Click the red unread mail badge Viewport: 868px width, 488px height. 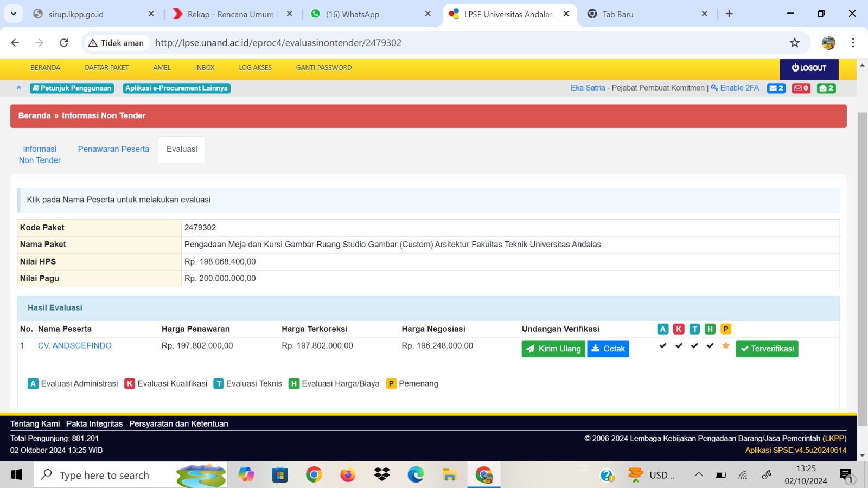tap(801, 88)
